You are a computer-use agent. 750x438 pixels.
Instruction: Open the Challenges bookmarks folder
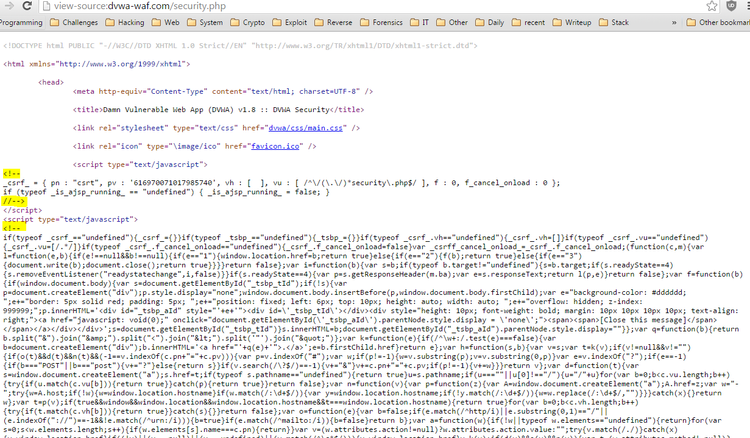point(74,22)
